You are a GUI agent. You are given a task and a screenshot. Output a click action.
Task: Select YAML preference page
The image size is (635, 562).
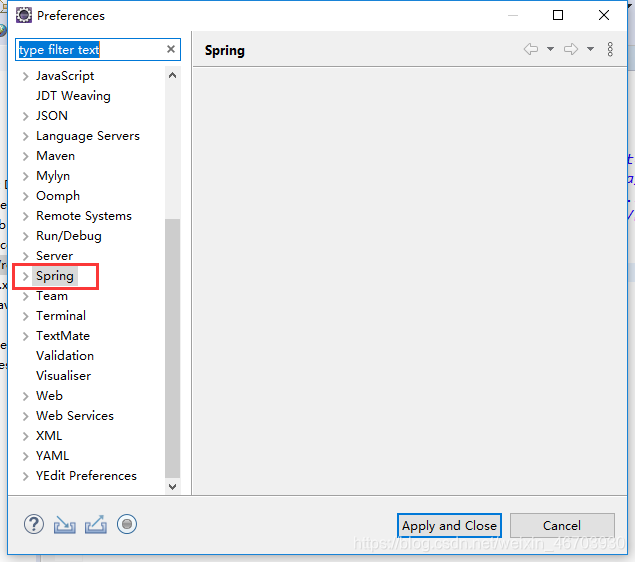click(x=52, y=456)
